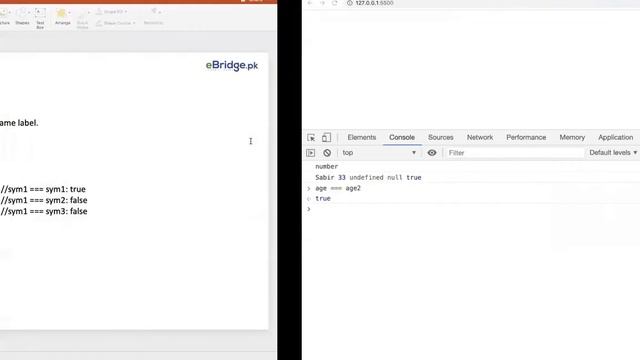Open the Application tab

click(616, 138)
